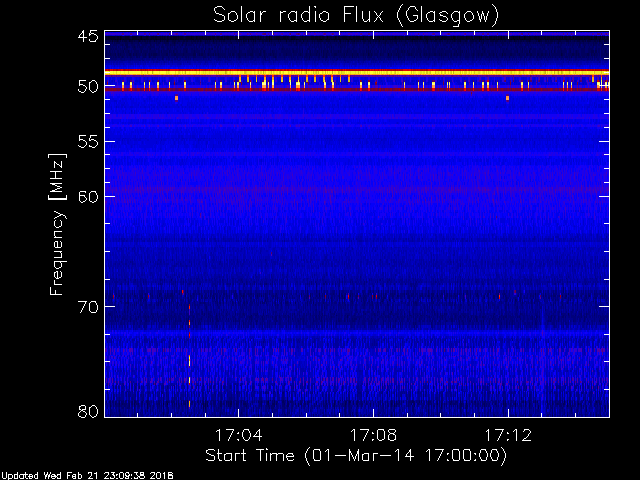Image resolution: width=640 pixels, height=480 pixels.
Task: Click the 70 frequency tick label
Action: coord(88,307)
